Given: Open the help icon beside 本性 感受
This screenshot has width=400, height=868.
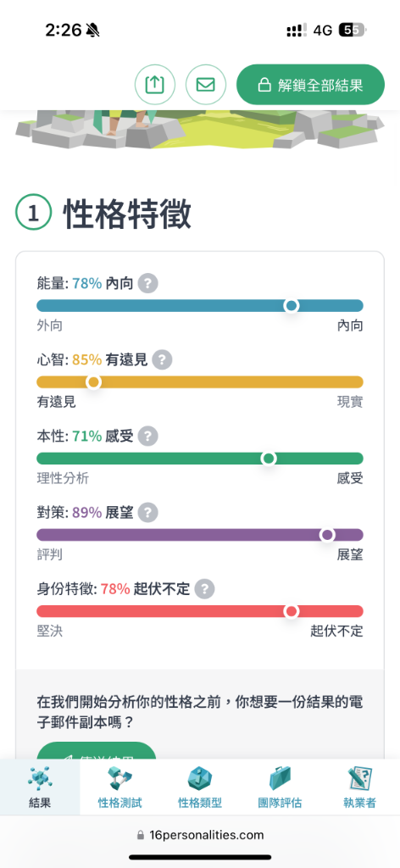Looking at the screenshot, I should coord(147,437).
